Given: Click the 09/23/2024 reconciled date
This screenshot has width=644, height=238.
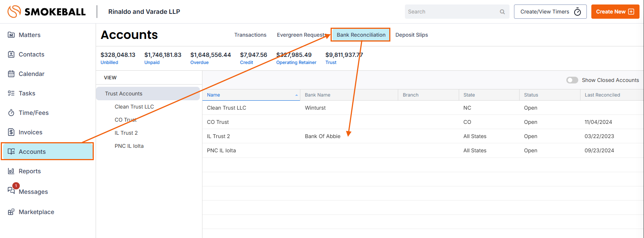Looking at the screenshot, I should (x=599, y=150).
